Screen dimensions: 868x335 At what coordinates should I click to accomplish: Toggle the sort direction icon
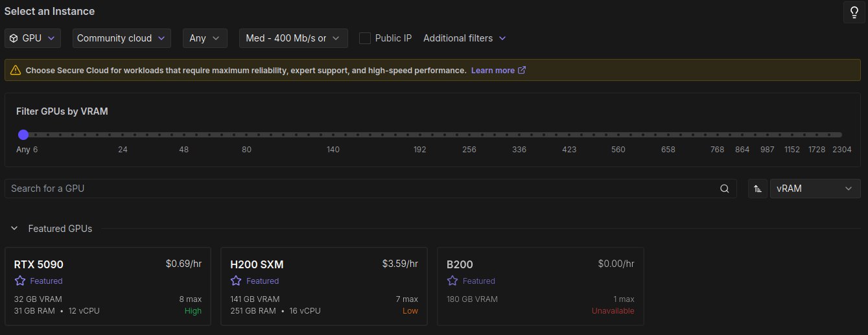pyautogui.click(x=757, y=189)
